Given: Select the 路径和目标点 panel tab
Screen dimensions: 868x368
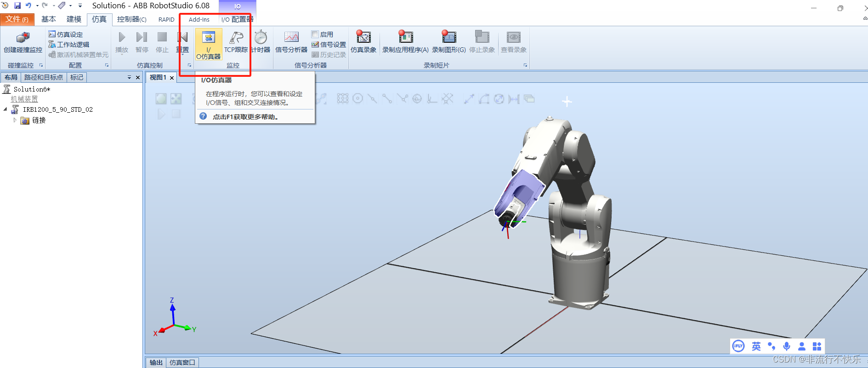Looking at the screenshot, I should pos(44,77).
